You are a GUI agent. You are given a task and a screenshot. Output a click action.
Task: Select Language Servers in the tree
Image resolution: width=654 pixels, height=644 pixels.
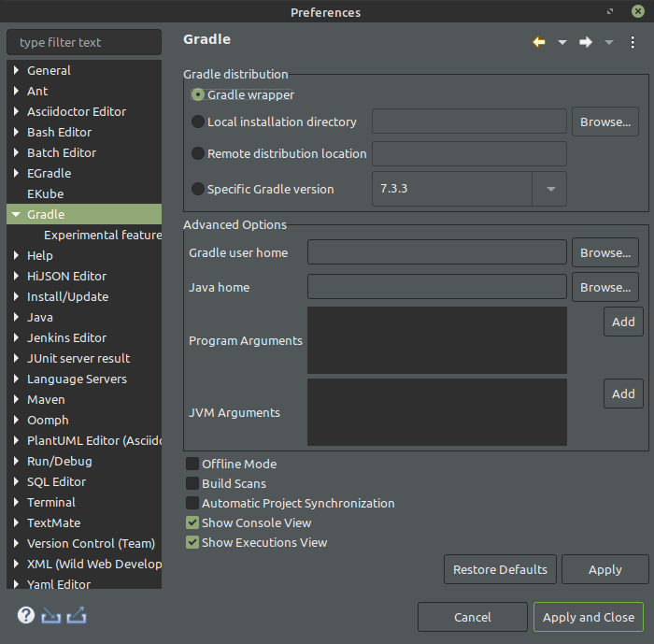pos(77,379)
